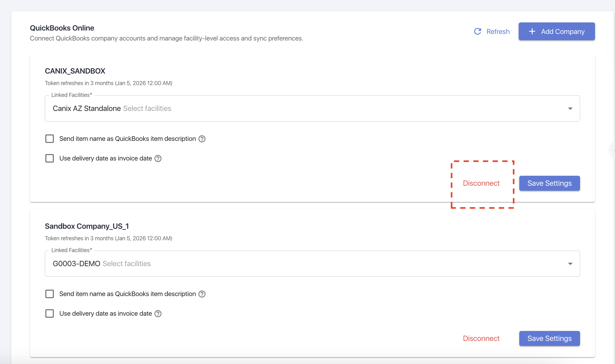Screen dimensions: 615x364
Task: Check delivery date option for Sandbox Company_US_1
Action: point(50,314)
